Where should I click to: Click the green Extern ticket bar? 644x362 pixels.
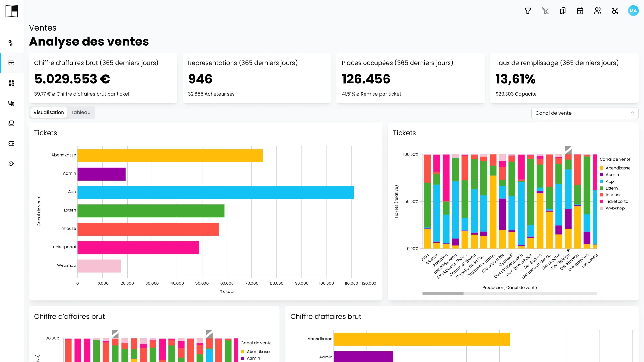tap(151, 211)
